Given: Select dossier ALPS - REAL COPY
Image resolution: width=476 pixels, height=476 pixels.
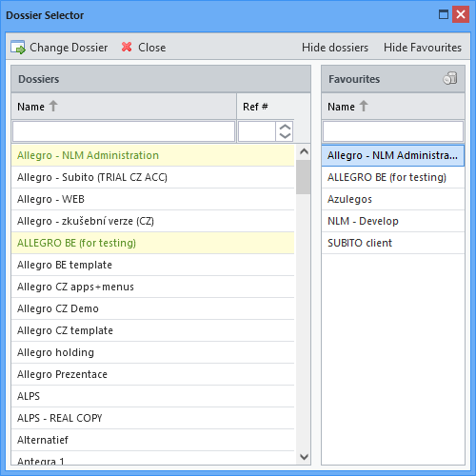Looking at the screenshot, I should click(153, 418).
